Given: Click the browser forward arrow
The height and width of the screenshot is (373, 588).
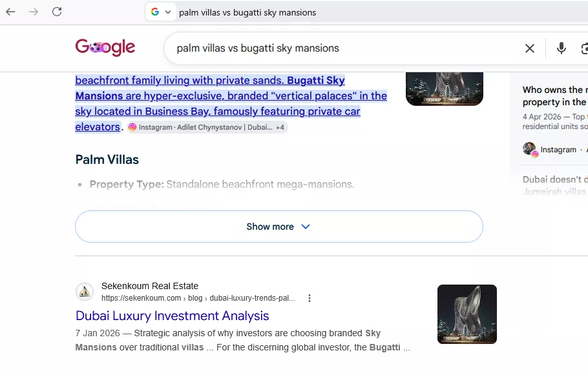Looking at the screenshot, I should point(34,12).
